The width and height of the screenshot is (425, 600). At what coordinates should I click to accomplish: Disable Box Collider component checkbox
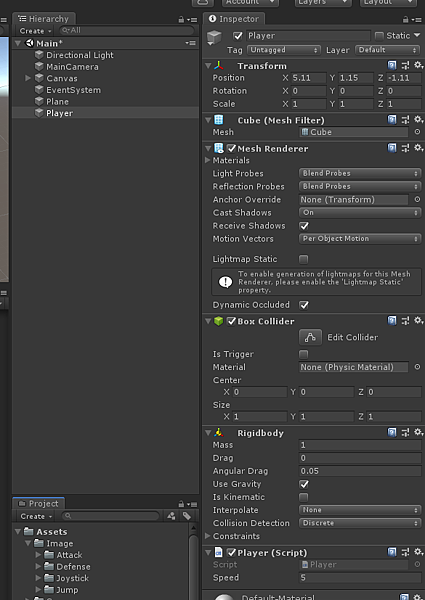pyautogui.click(x=231, y=321)
